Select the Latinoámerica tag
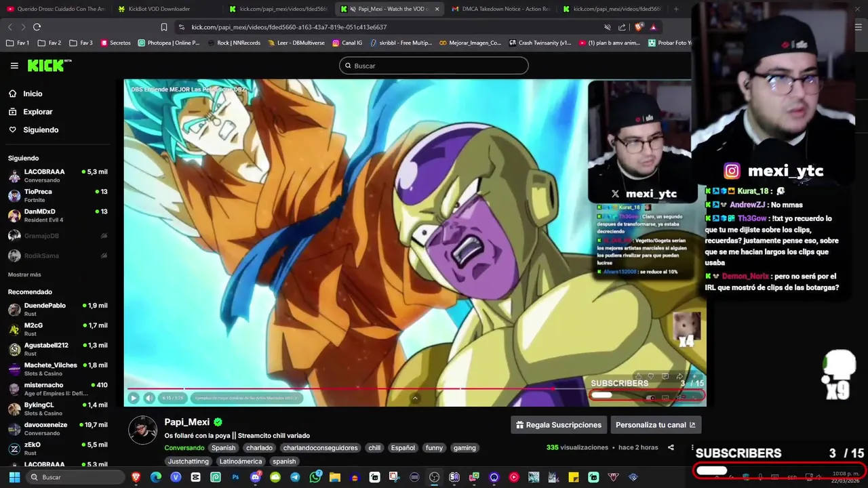Screen dimensions: 868x488 pyautogui.click(x=241, y=462)
